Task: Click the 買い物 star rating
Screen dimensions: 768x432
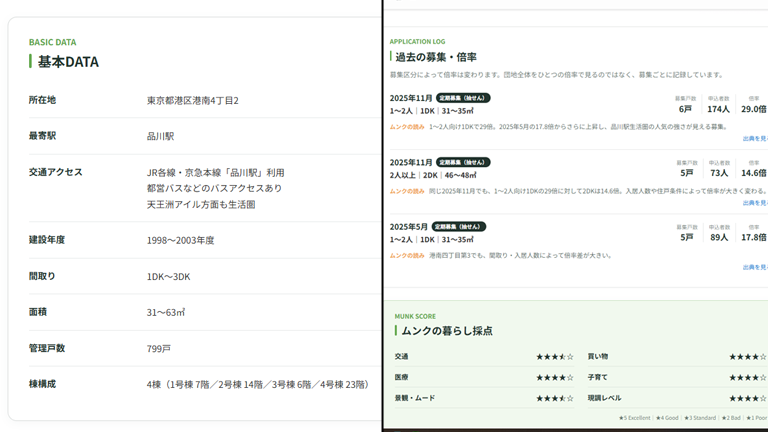Action: 748,357
